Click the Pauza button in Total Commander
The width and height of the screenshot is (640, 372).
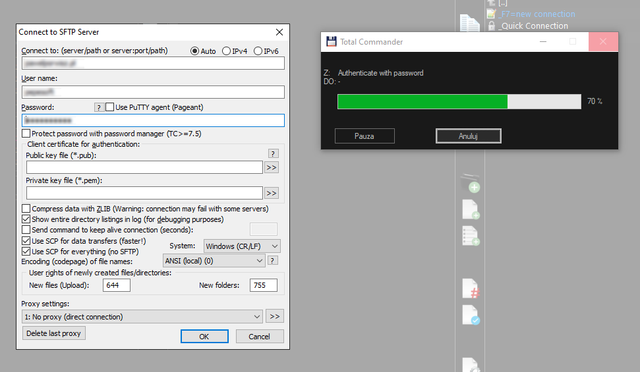(364, 136)
